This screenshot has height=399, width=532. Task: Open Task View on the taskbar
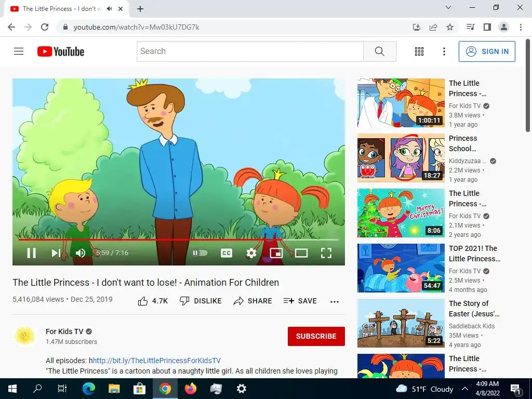[62, 389]
